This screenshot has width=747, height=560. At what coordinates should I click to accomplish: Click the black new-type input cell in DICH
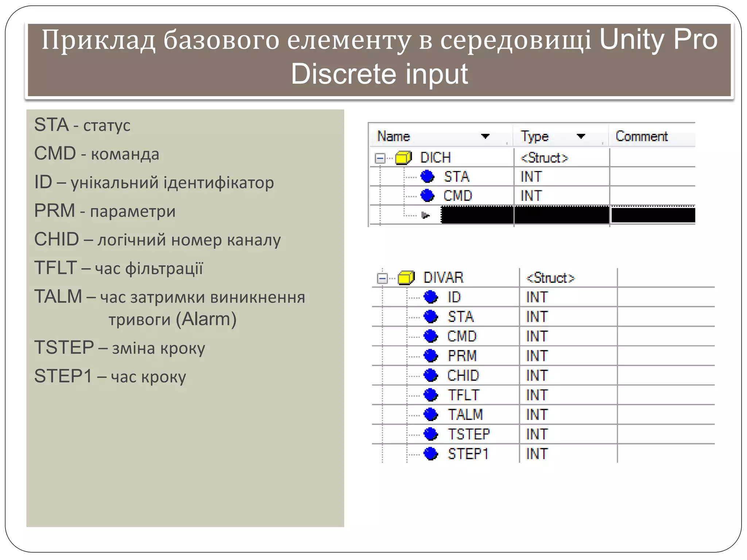point(562,215)
